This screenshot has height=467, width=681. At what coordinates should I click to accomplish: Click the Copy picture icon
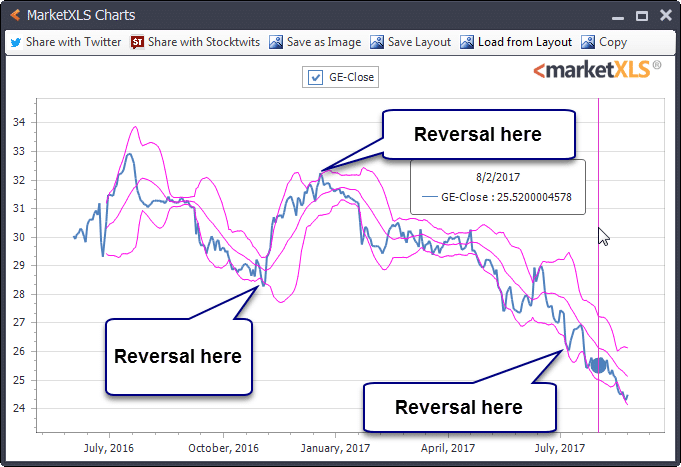pyautogui.click(x=588, y=42)
